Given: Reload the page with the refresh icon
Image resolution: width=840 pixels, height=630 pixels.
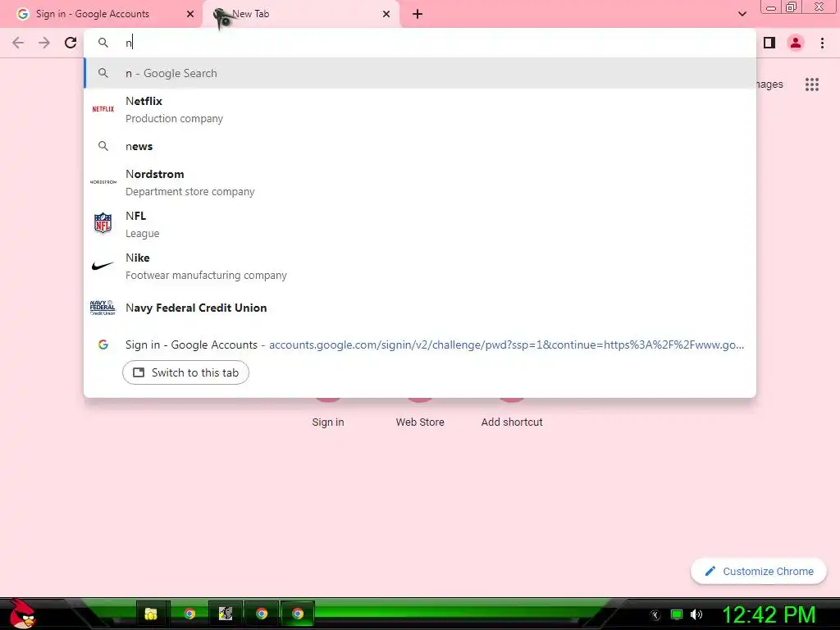Looking at the screenshot, I should point(71,43).
